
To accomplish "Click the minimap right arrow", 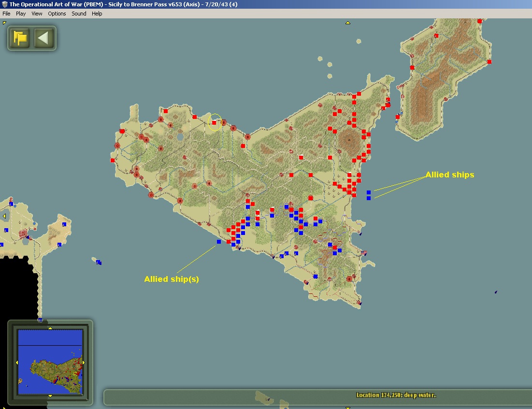I will [84, 363].
